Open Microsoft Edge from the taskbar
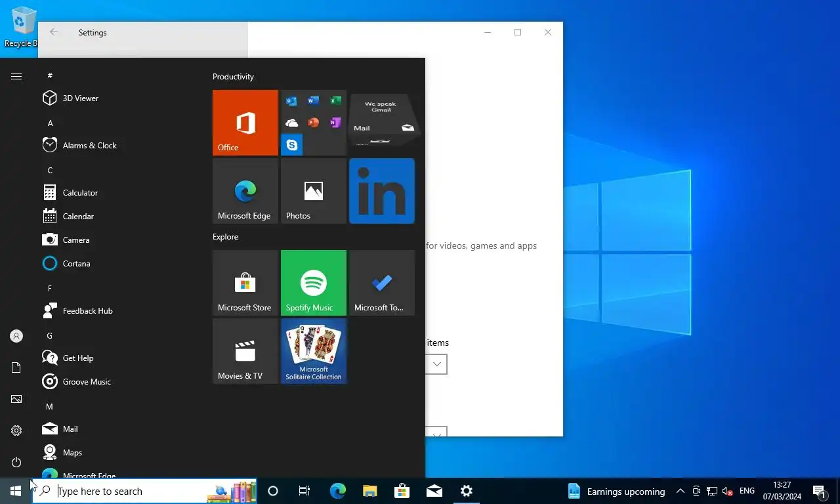Viewport: 840px width, 504px height. [337, 491]
